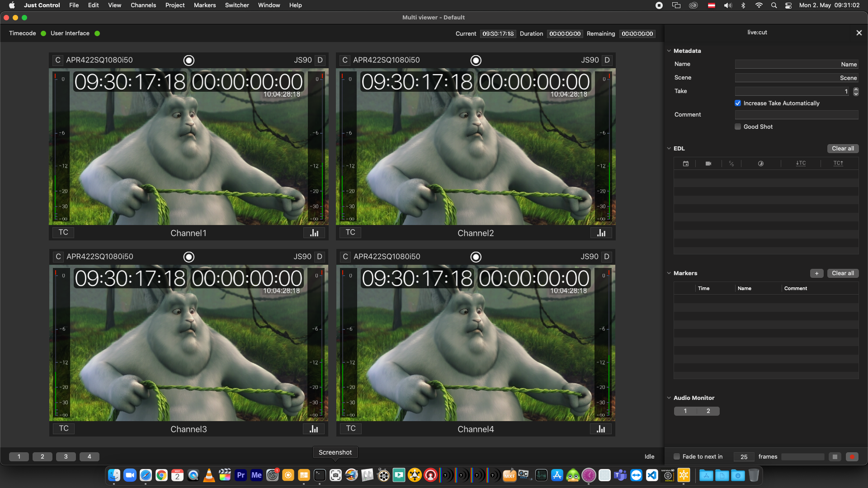868x488 pixels.
Task: Open the File menu
Action: point(74,5)
